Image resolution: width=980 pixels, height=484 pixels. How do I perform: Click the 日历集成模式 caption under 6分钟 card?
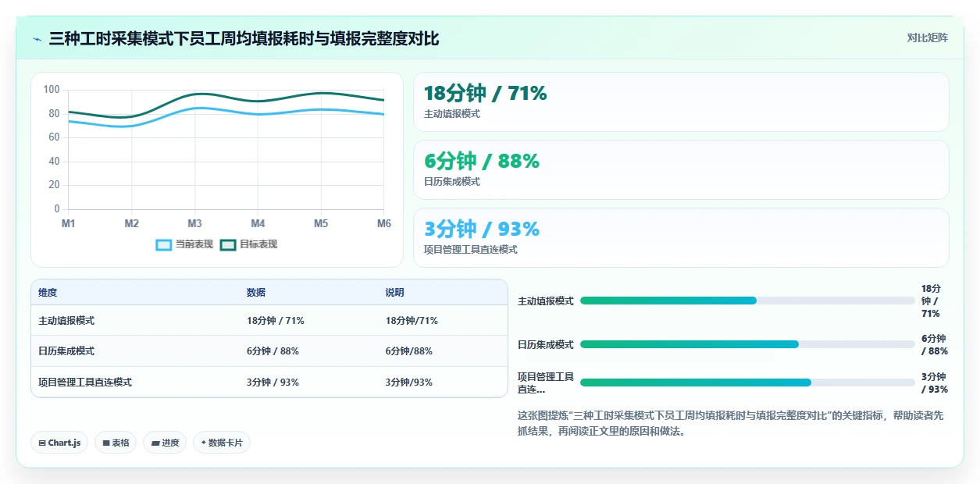(452, 182)
